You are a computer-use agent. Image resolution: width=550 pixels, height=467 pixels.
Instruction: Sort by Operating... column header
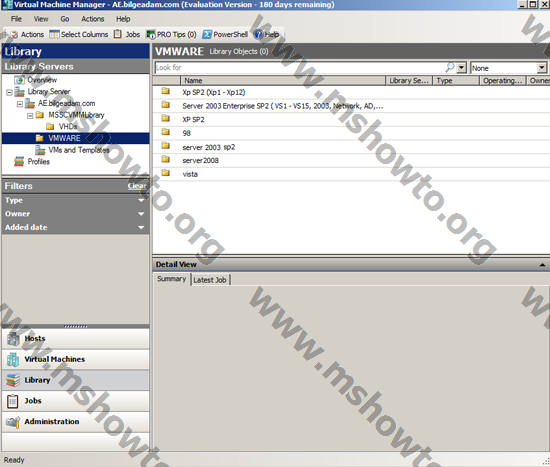503,81
